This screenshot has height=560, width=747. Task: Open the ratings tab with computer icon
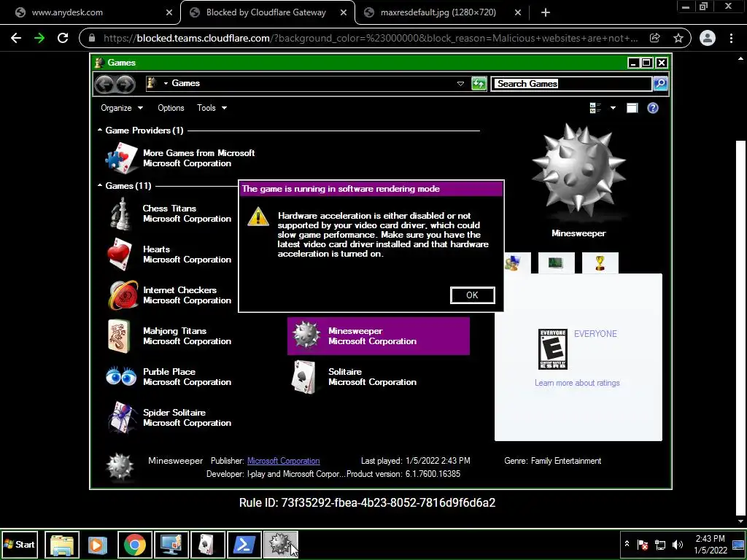click(x=514, y=262)
